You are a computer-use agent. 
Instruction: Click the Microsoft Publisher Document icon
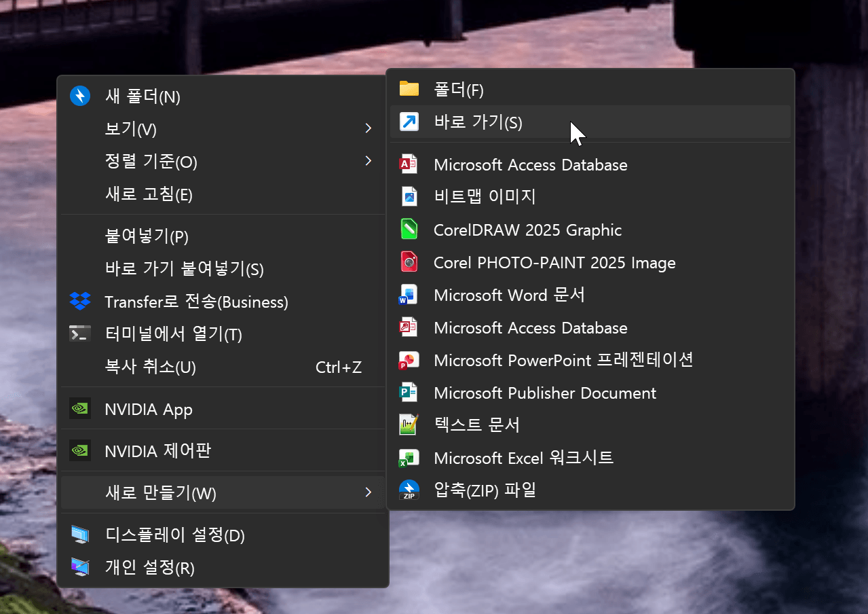point(409,393)
